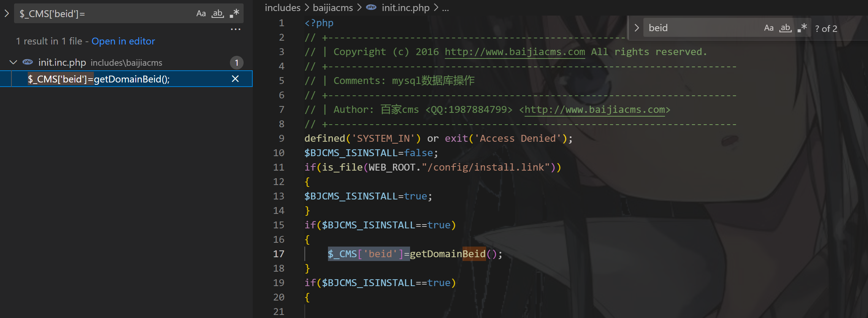The image size is (868, 318).
Task: Dismiss the getDomainBeid search result
Action: tap(235, 79)
